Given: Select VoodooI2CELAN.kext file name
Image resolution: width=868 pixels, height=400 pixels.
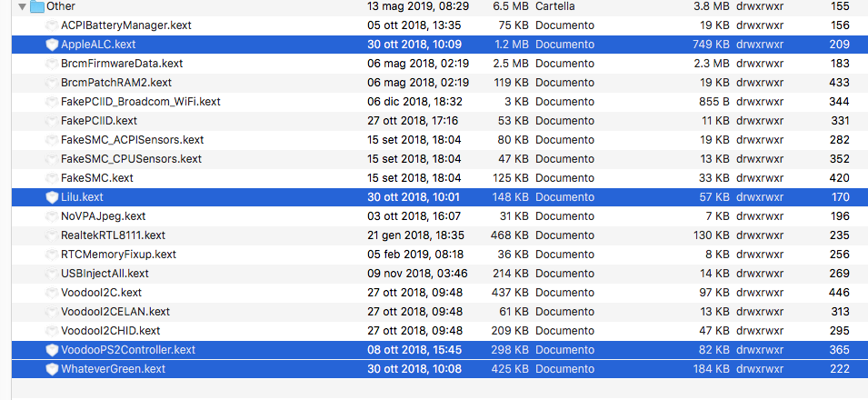Looking at the screenshot, I should (115, 312).
